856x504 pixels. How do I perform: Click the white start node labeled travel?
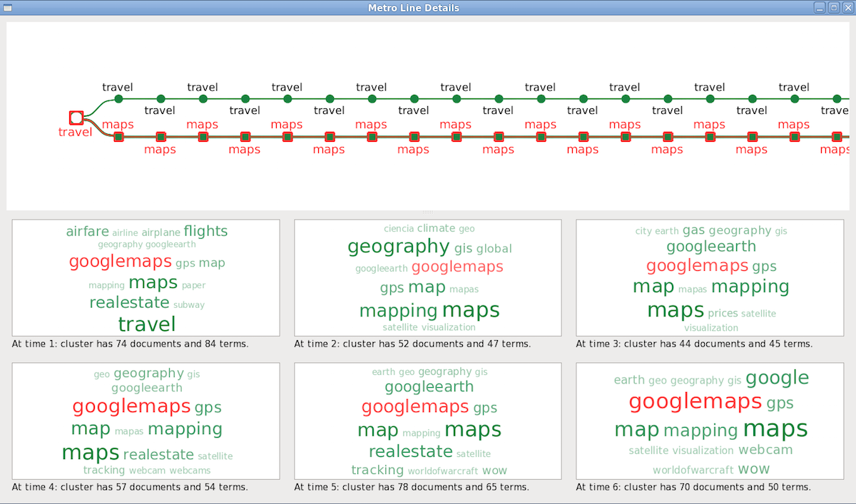[76, 118]
